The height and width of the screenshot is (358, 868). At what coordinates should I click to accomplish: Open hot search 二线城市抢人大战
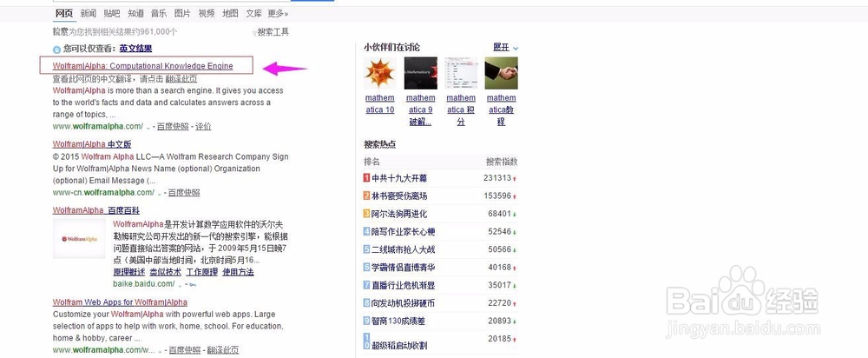pyautogui.click(x=404, y=249)
